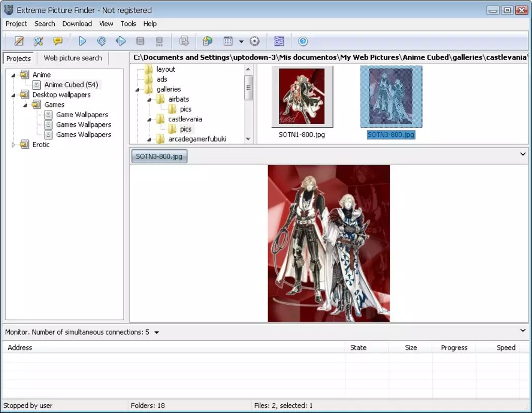Open the Tools menu
The width and height of the screenshot is (532, 413).
(x=128, y=24)
